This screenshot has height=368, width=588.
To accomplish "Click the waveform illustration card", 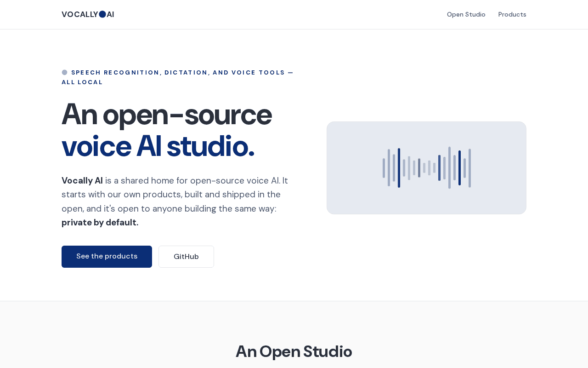I will (x=426, y=168).
